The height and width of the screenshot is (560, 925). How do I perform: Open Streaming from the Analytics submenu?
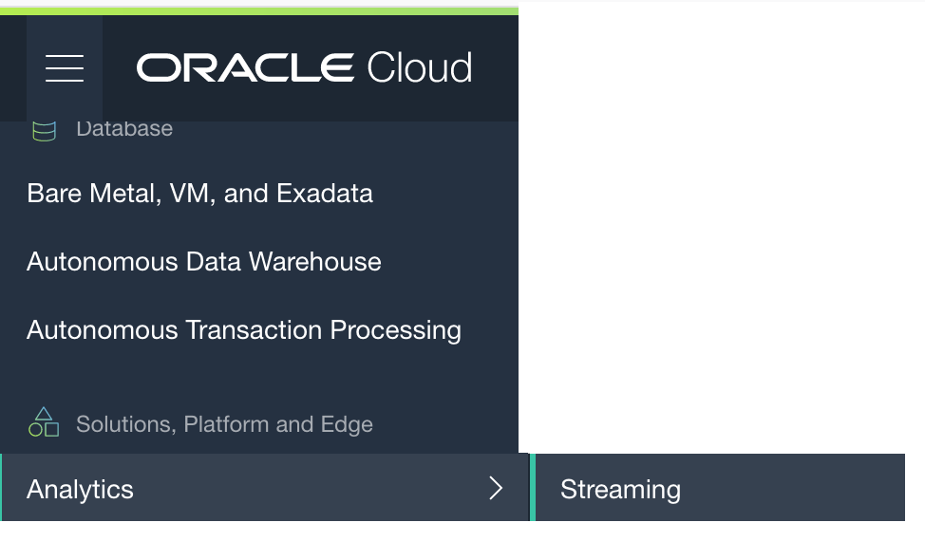[x=620, y=489]
